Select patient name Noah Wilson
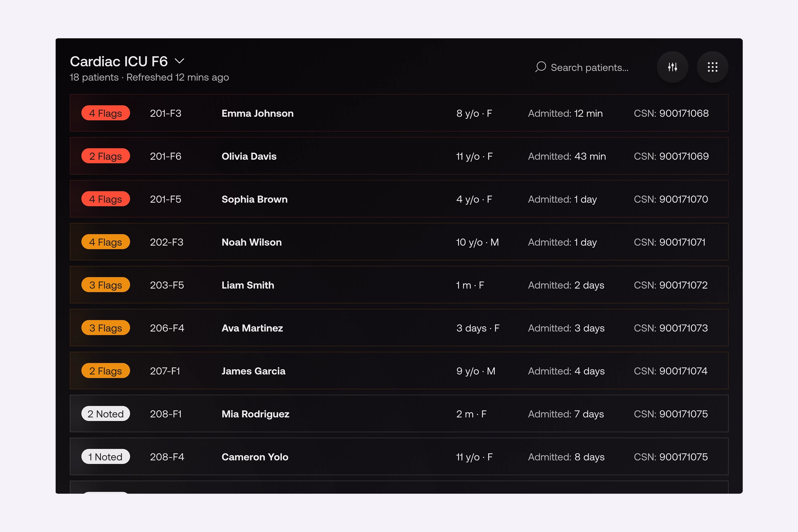Screen dimensions: 798x532 [x=251, y=242]
